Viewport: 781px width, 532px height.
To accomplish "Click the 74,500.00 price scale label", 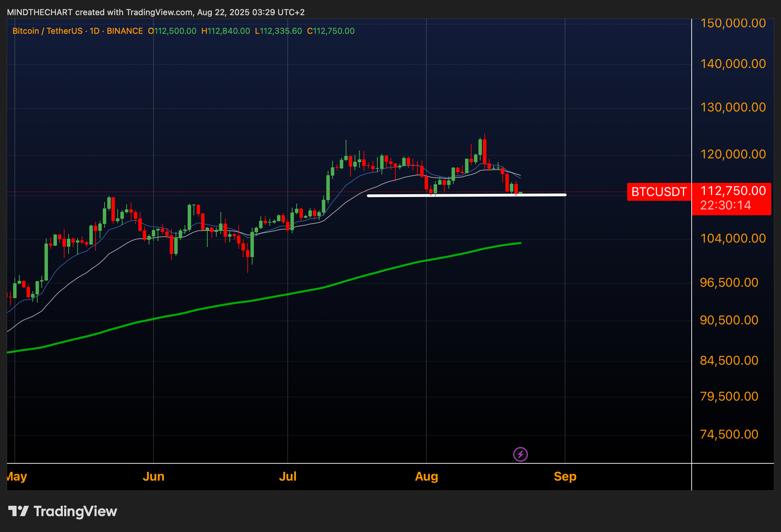I will click(x=729, y=434).
